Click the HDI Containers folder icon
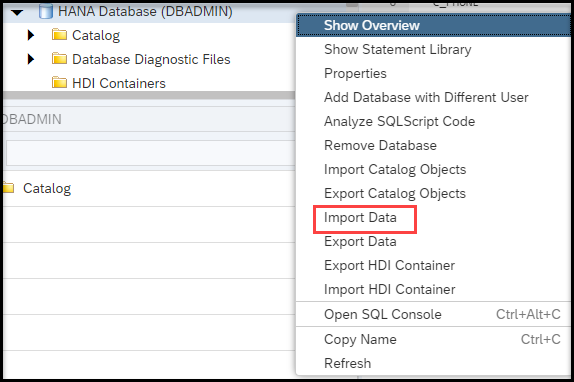This screenshot has width=574, height=382. click(59, 83)
